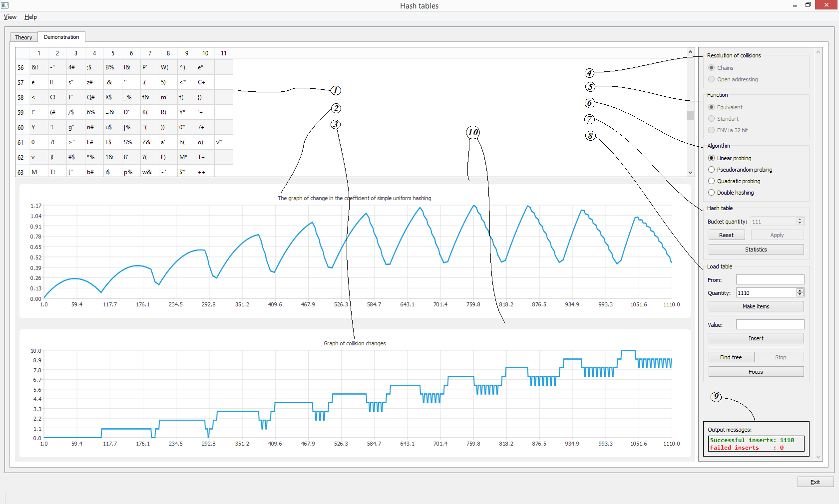Increase the Quantity spinner value
The height and width of the screenshot is (504, 839).
(800, 291)
